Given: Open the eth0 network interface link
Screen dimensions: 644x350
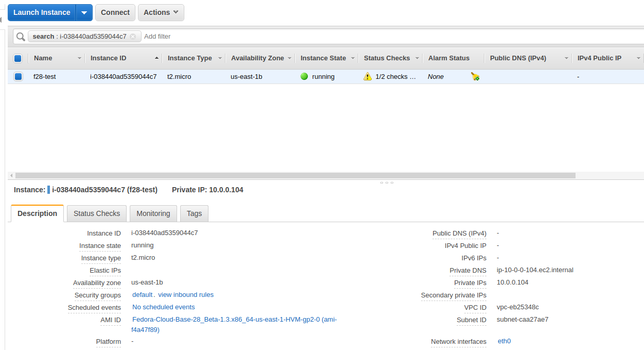Looking at the screenshot, I should [504, 341].
